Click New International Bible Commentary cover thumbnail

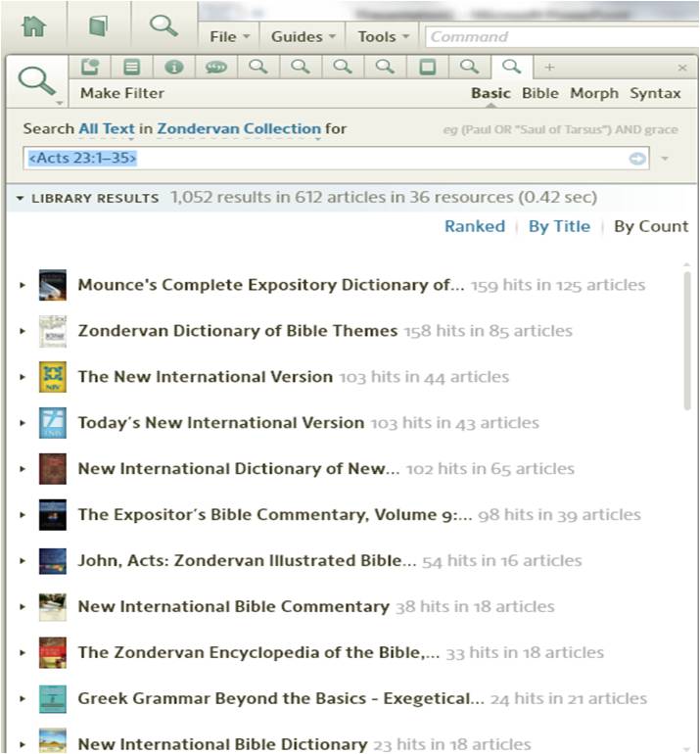pyautogui.click(x=53, y=607)
